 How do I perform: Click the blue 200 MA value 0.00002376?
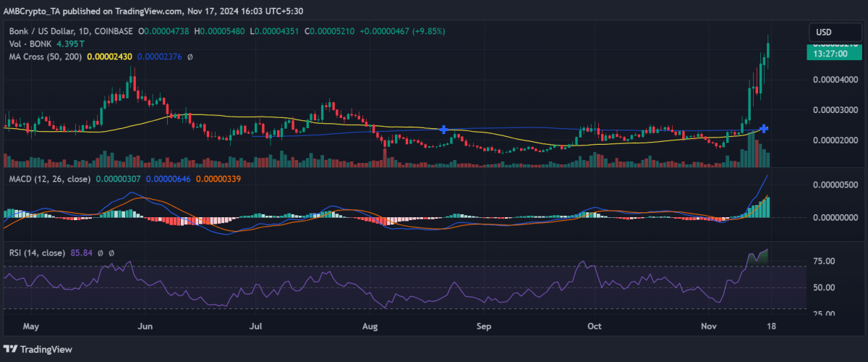[x=159, y=56]
